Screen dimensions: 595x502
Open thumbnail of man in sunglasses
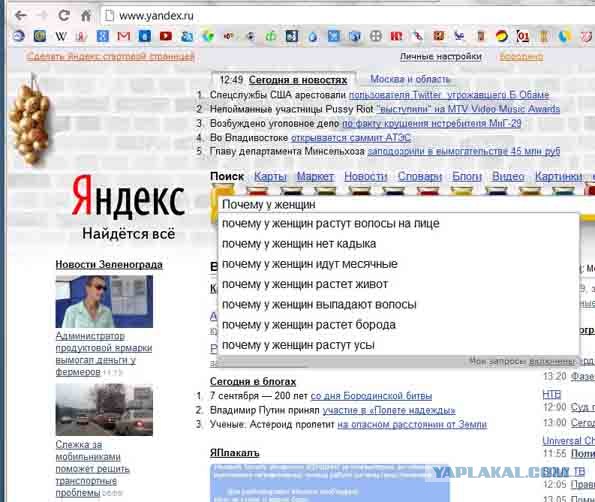pyautogui.click(x=104, y=302)
